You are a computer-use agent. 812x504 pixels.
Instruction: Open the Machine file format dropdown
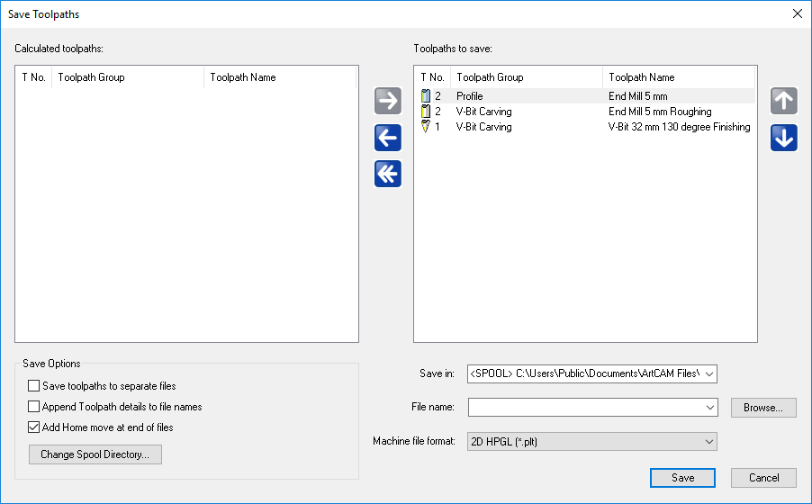point(709,442)
